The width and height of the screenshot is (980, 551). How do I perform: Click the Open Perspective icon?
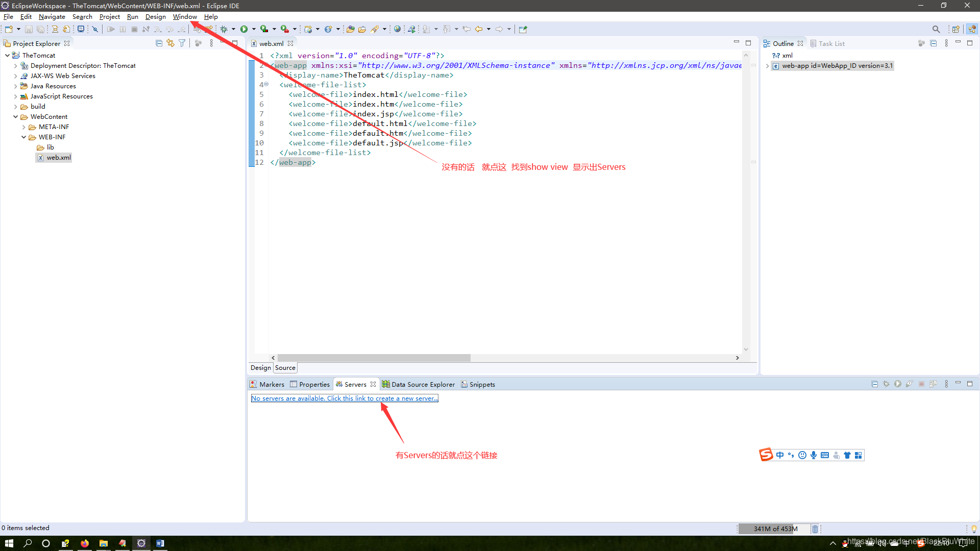click(x=955, y=29)
